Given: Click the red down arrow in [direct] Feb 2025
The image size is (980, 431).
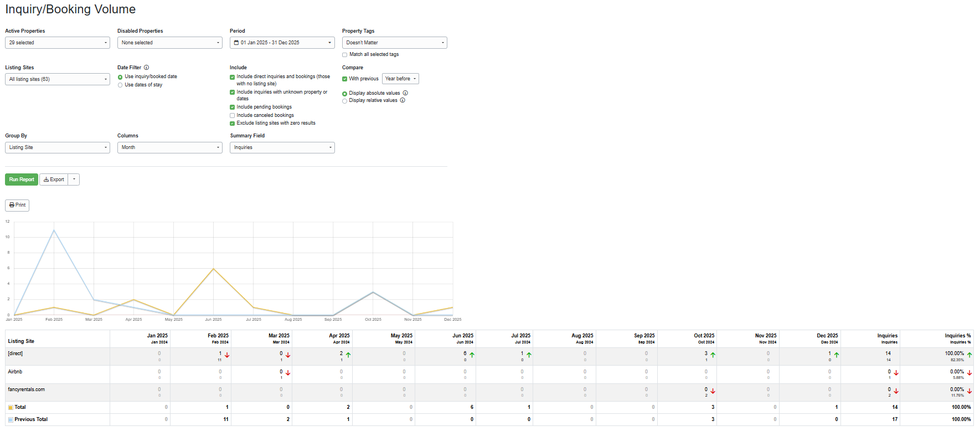Looking at the screenshot, I should coord(227,355).
